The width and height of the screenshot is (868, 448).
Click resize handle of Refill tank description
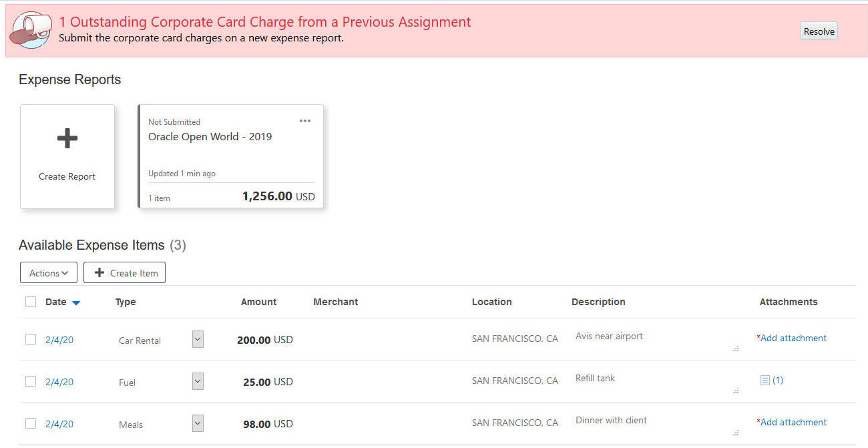click(x=736, y=391)
